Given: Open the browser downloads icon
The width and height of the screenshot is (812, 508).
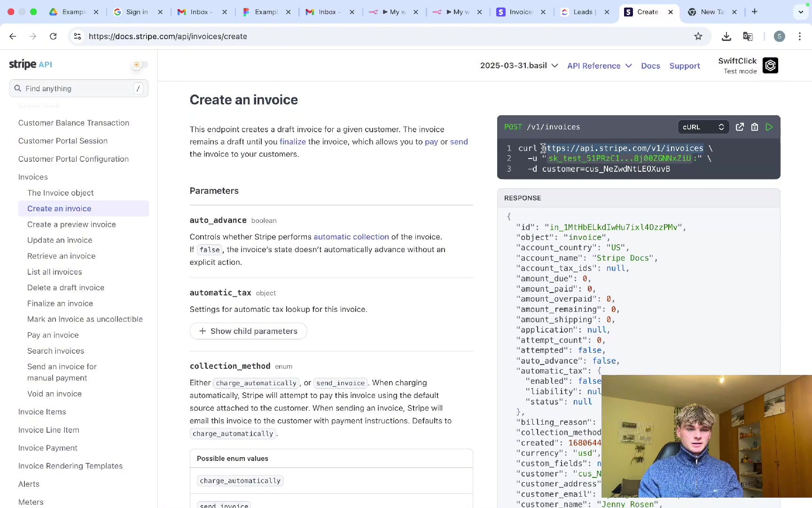Looking at the screenshot, I should pos(726,36).
